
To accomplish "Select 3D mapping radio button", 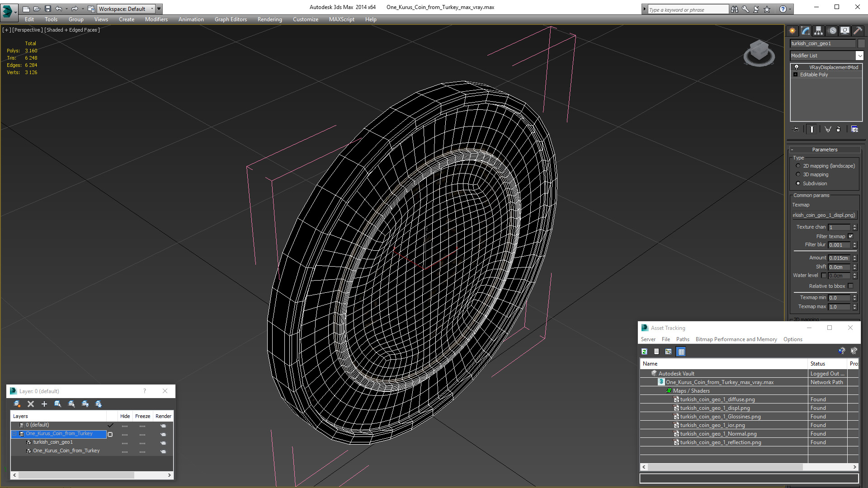I will coord(798,174).
